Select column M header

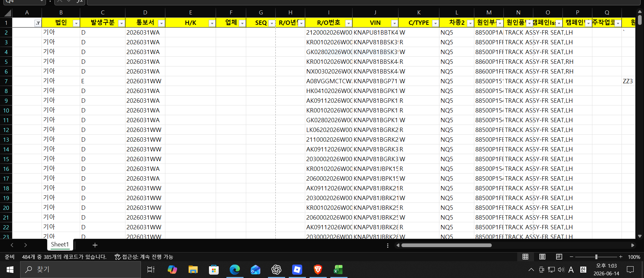click(x=489, y=13)
